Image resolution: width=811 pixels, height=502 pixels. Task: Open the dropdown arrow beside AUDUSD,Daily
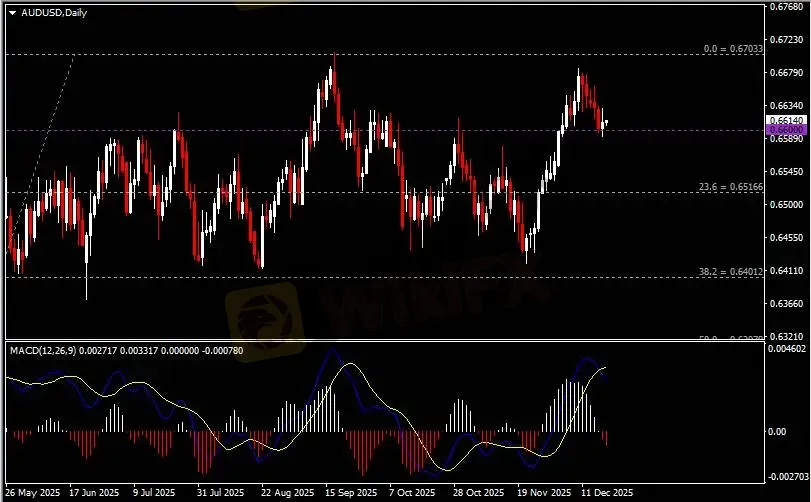click(x=12, y=12)
